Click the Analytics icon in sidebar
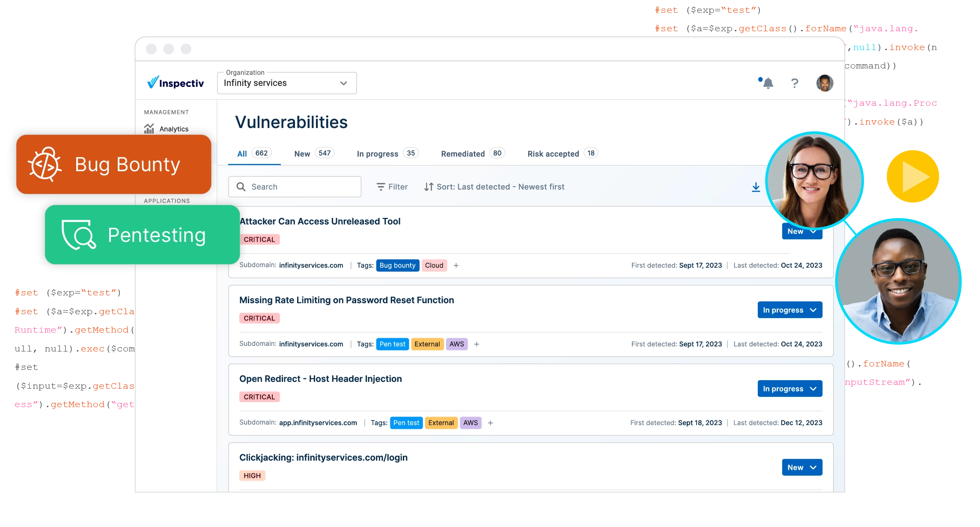Viewport: 980px width, 527px height. coord(149,129)
